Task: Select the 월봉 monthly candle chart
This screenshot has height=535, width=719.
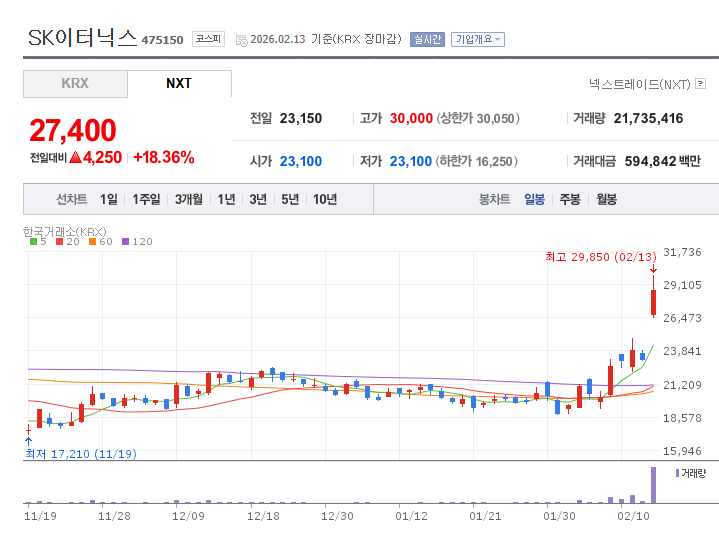Action: (606, 199)
